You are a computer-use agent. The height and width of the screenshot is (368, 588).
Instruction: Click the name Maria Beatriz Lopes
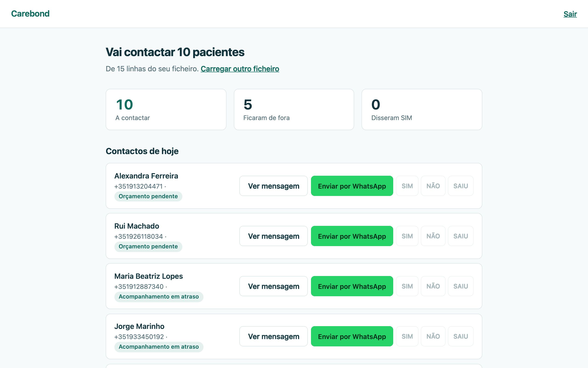click(148, 276)
